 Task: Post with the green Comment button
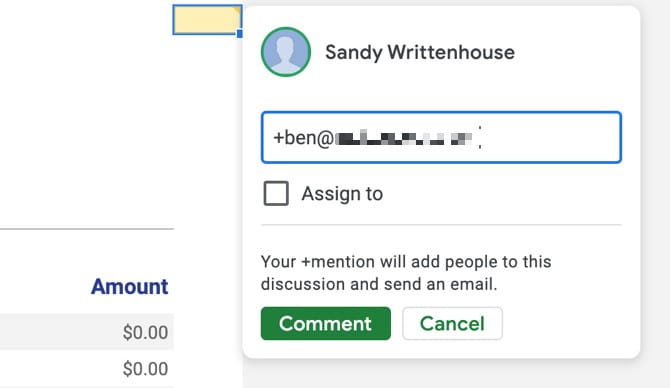pyautogui.click(x=326, y=323)
